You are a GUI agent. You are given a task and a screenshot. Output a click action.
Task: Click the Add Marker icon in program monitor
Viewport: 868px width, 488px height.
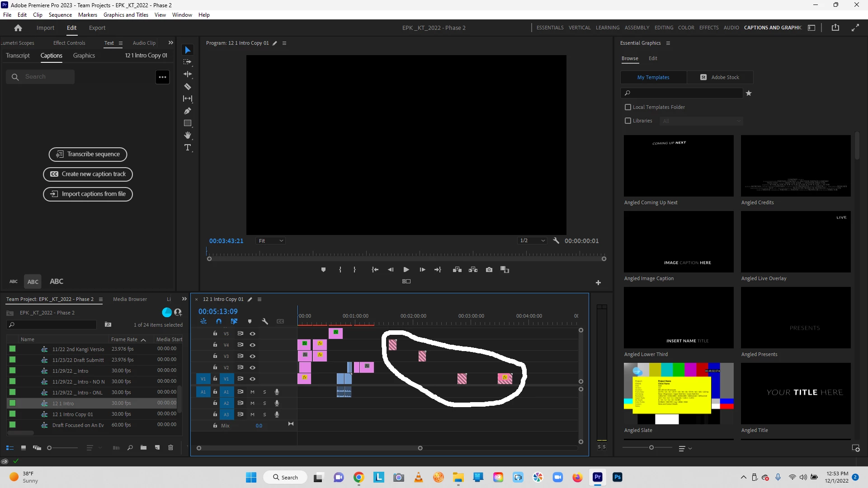coord(323,270)
